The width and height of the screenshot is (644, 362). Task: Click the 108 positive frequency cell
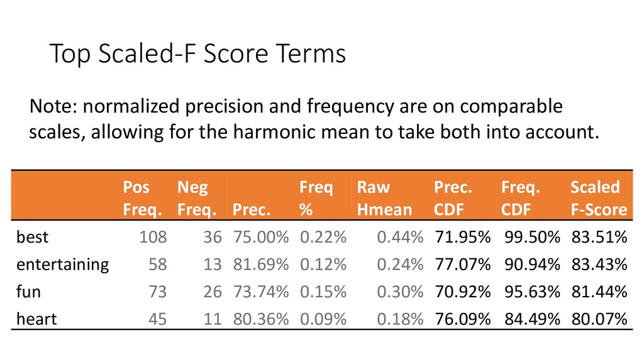click(x=153, y=237)
